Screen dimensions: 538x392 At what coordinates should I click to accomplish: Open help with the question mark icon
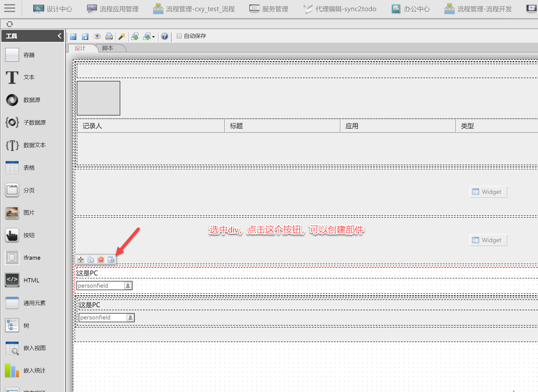tap(165, 36)
